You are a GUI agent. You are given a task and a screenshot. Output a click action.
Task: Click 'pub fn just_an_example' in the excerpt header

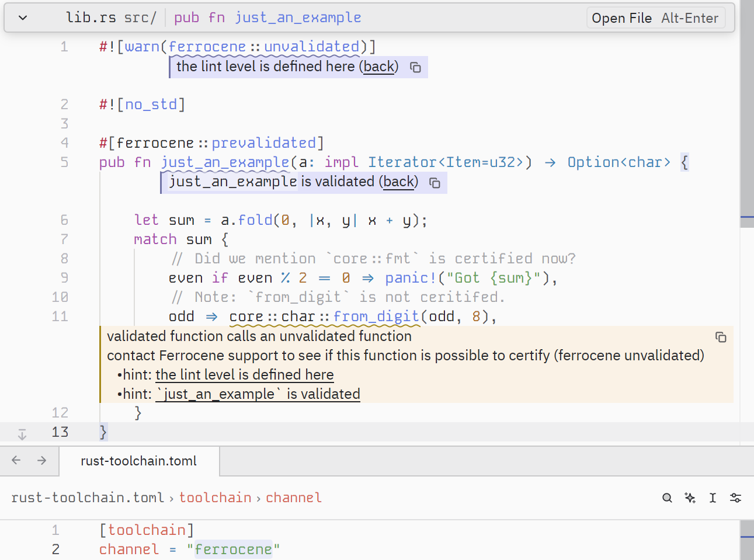point(267,18)
